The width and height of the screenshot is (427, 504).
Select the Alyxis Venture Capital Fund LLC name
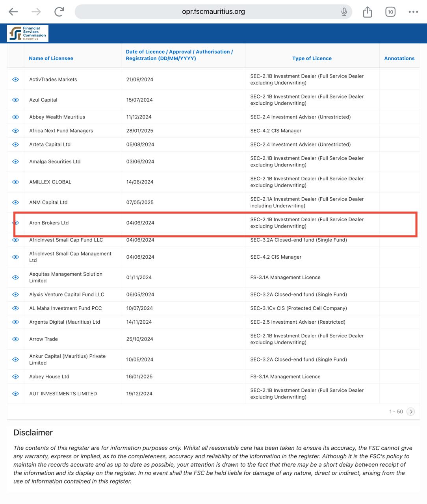(67, 295)
